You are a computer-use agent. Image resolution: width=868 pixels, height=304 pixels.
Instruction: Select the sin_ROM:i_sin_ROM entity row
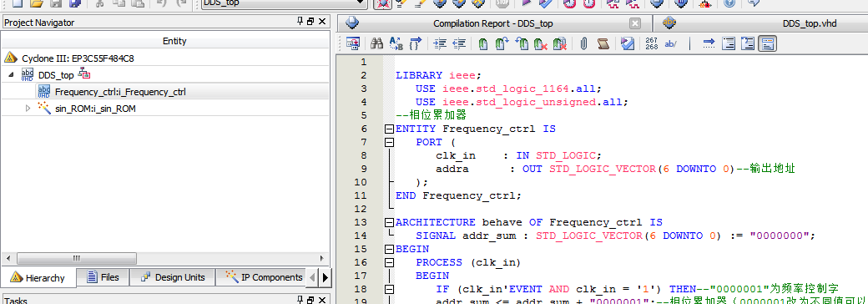click(95, 109)
